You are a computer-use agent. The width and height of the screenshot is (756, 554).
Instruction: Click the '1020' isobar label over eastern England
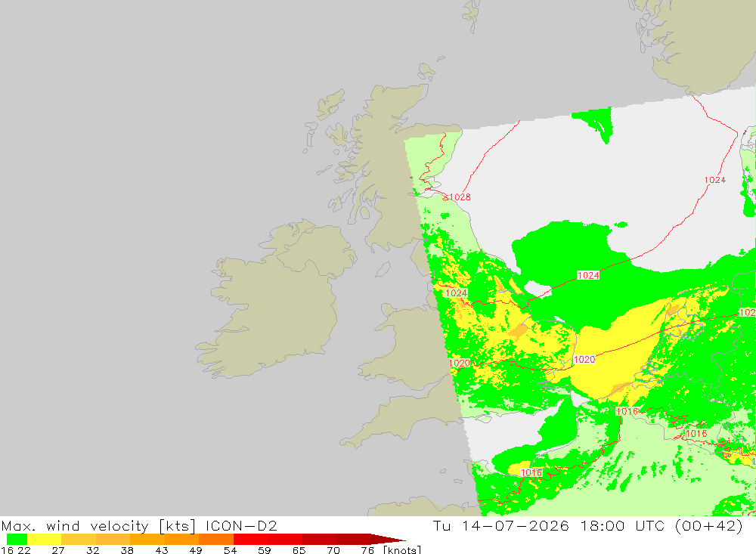460,364
